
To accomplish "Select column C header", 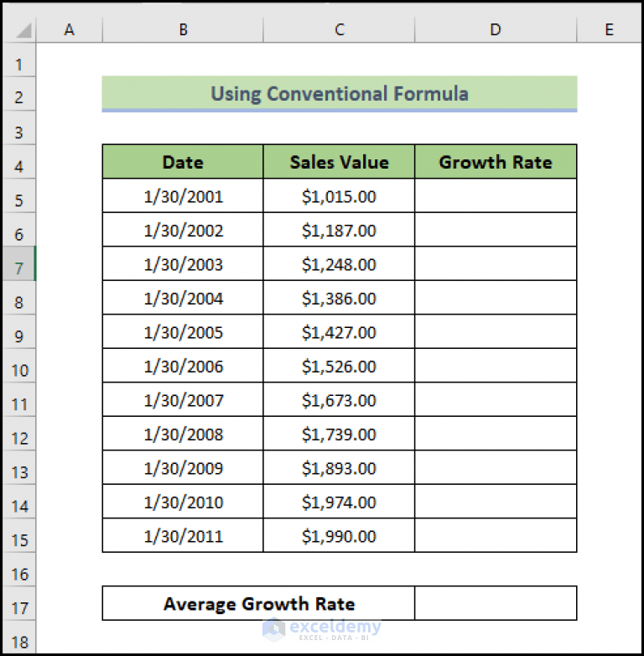I will (339, 29).
